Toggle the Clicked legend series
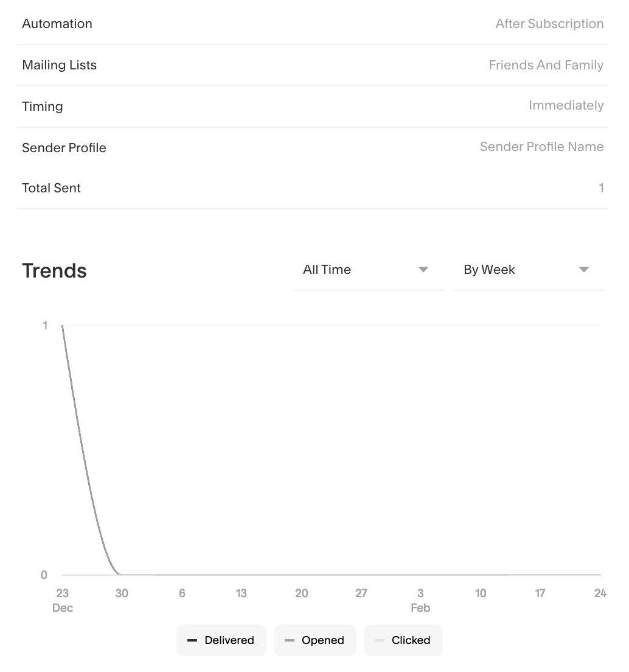 403,640
